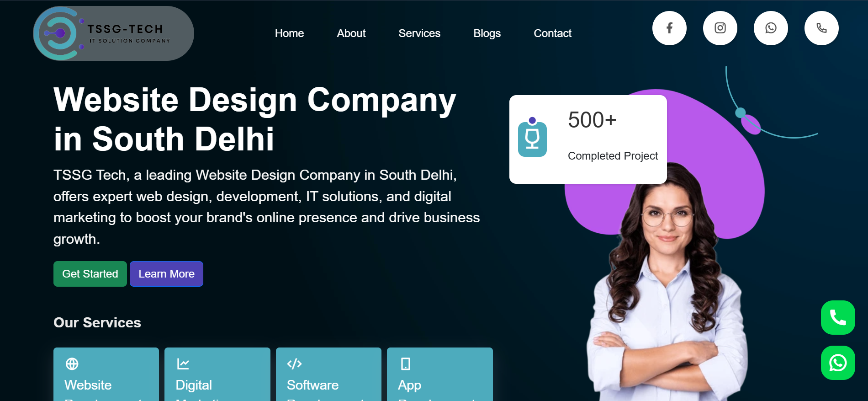Click the phone icon in header

pyautogui.click(x=821, y=28)
